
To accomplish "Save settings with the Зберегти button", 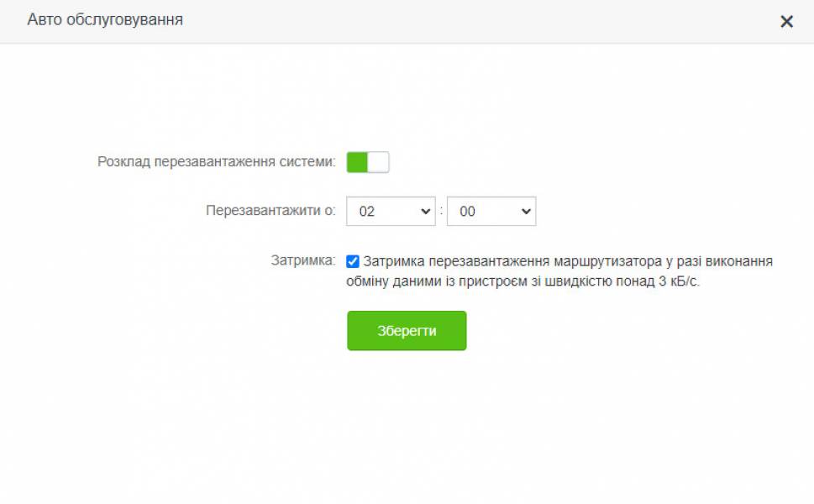I will (407, 331).
